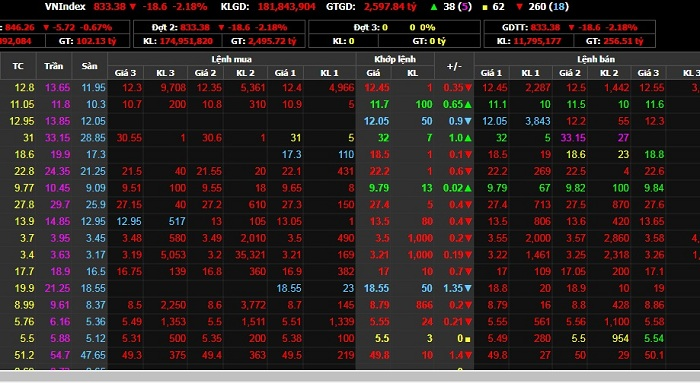Click the Đợt 2 volume KL: 174,951,820

pyautogui.click(x=178, y=41)
